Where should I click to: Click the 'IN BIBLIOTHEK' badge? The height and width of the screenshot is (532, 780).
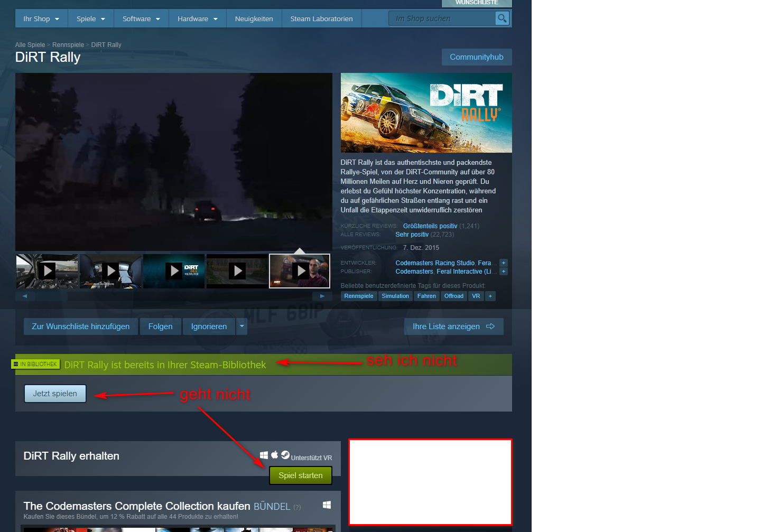click(x=35, y=364)
